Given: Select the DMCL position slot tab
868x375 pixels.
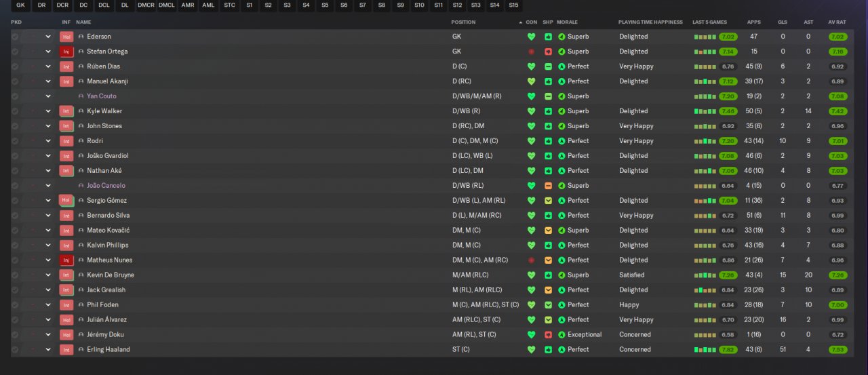Looking at the screenshot, I should pyautogui.click(x=167, y=5).
